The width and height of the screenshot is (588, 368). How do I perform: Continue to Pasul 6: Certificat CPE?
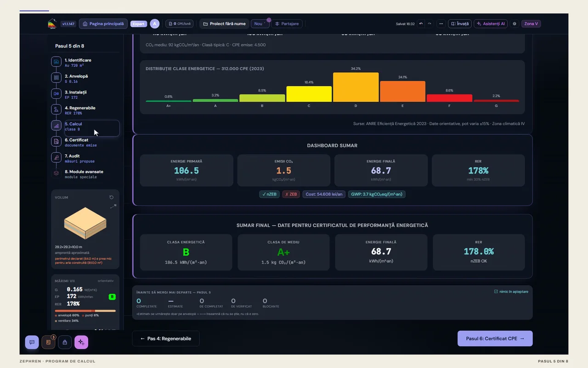(x=495, y=339)
